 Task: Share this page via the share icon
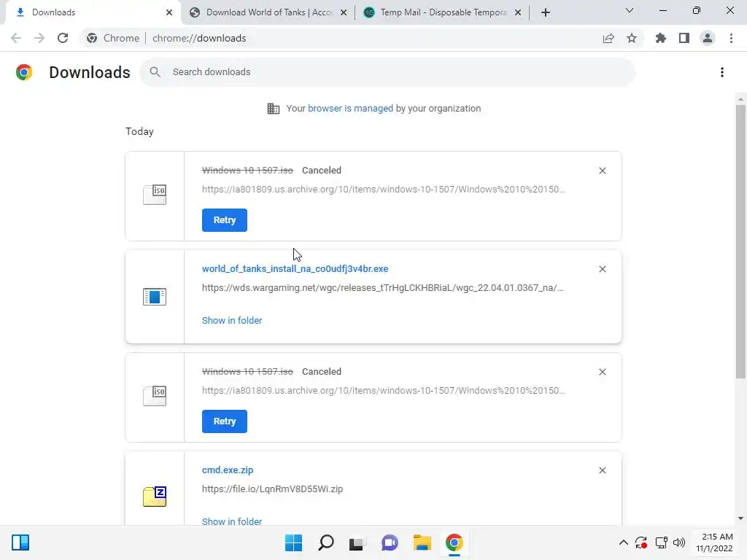[608, 38]
